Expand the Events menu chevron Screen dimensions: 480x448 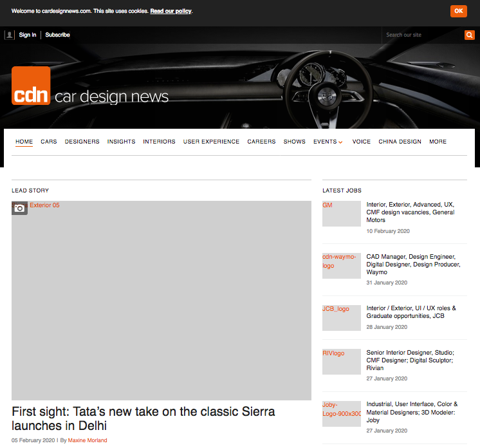tap(340, 142)
